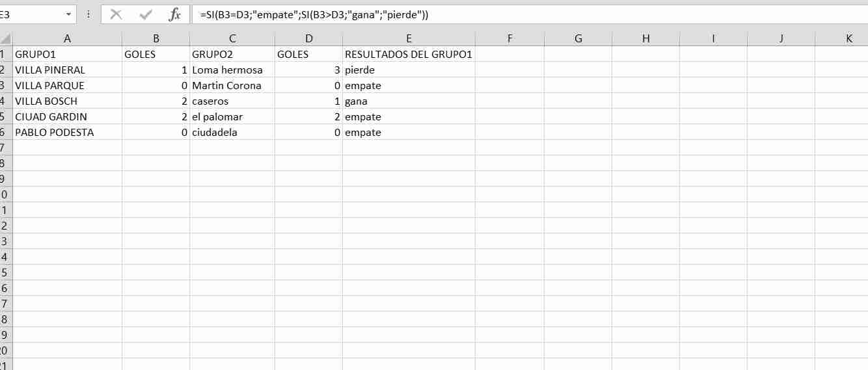Click the cell showing pierde
868x370 pixels.
[409, 70]
